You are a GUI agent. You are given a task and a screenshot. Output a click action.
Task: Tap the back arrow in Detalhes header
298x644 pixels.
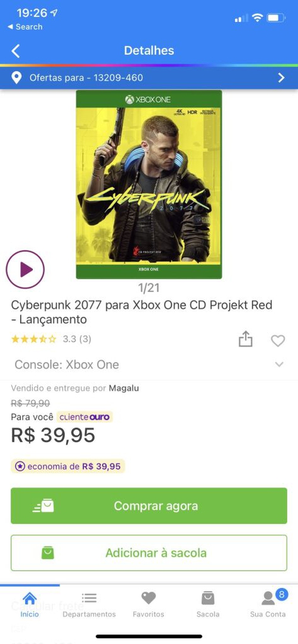click(x=15, y=51)
